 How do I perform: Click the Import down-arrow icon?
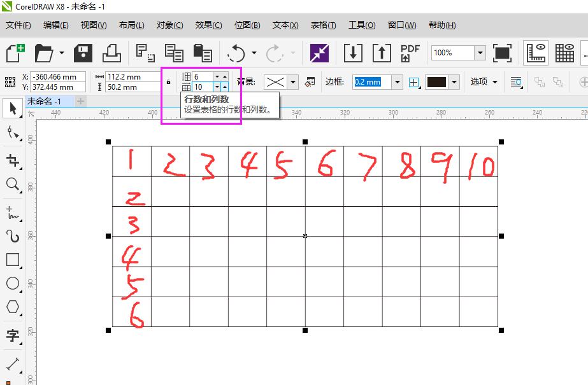[353, 53]
